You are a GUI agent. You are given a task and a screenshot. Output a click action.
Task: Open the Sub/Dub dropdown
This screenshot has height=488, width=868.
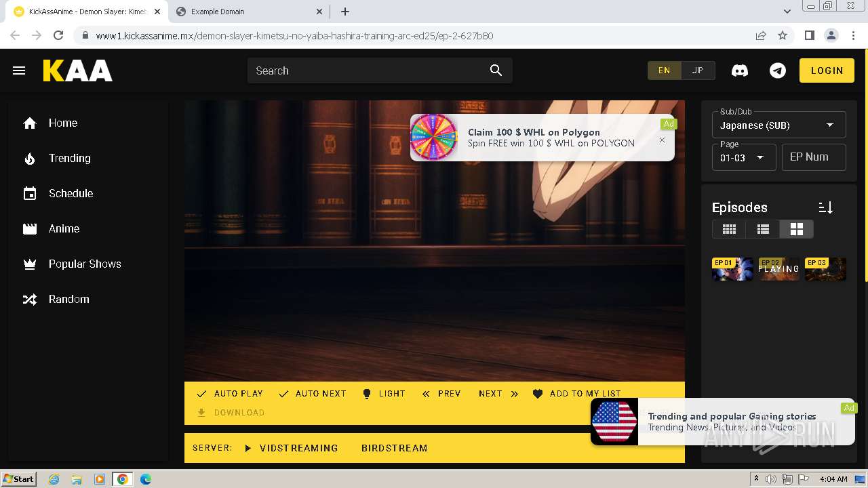coord(778,125)
